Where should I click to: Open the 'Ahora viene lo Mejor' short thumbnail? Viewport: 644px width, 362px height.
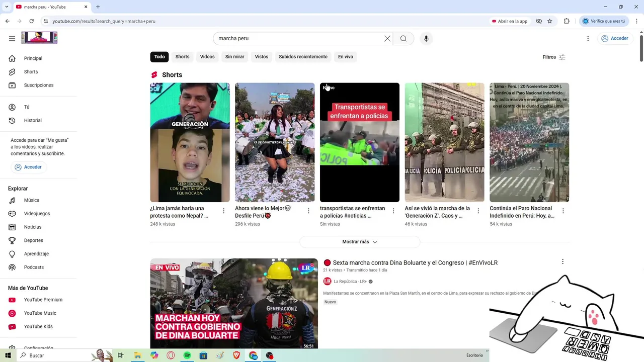275,142
